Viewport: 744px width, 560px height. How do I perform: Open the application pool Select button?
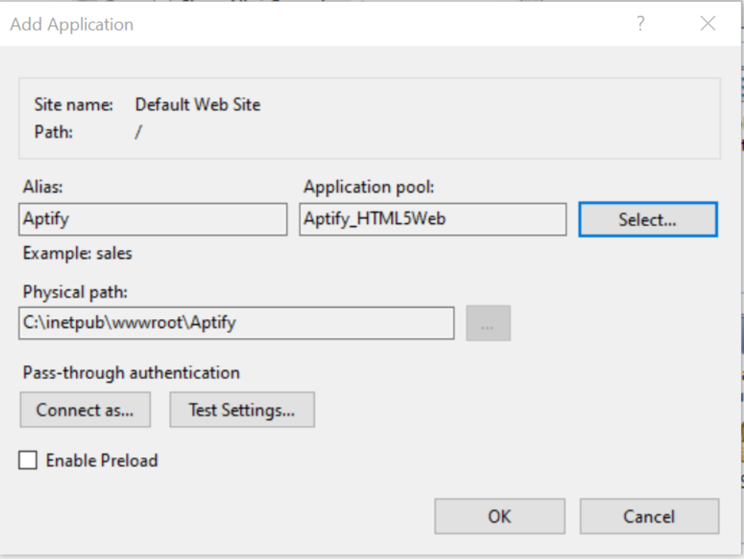(648, 219)
